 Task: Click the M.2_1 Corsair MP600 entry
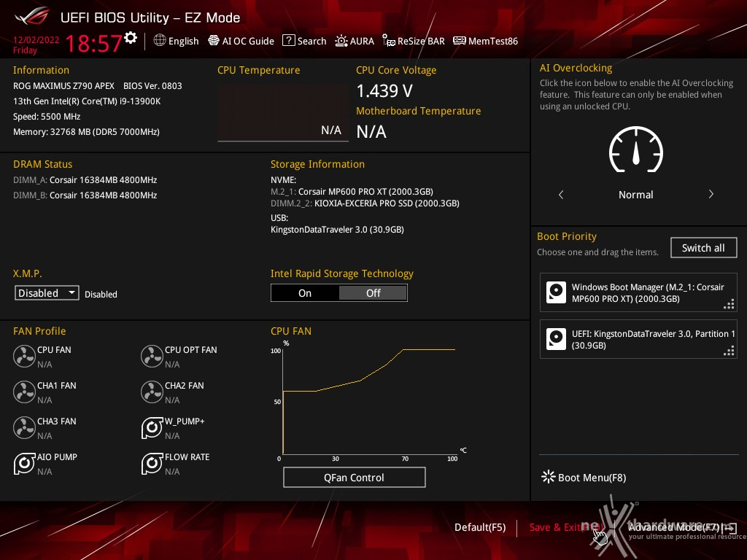pos(352,192)
